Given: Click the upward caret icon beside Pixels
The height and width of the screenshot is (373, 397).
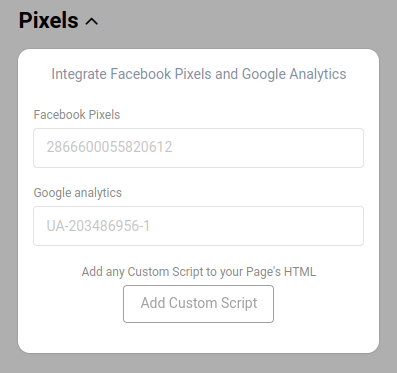Looking at the screenshot, I should tap(92, 22).
